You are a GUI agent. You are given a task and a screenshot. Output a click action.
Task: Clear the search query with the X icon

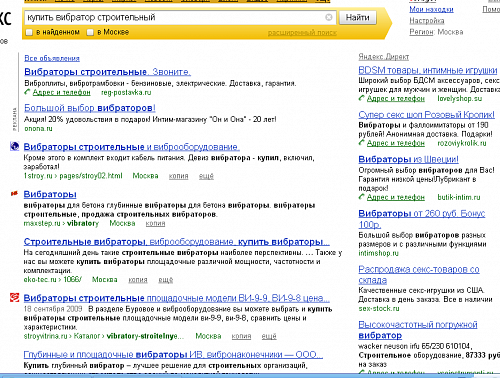pyautogui.click(x=329, y=17)
